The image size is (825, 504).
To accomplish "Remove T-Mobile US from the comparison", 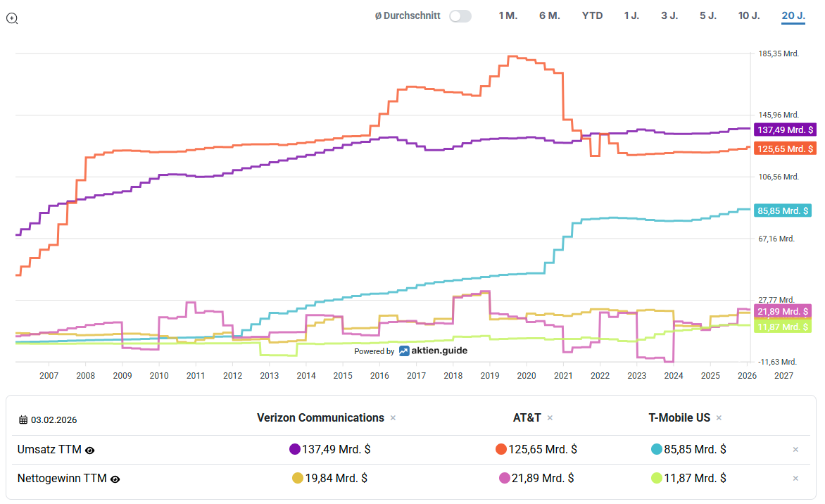I will 719,418.
